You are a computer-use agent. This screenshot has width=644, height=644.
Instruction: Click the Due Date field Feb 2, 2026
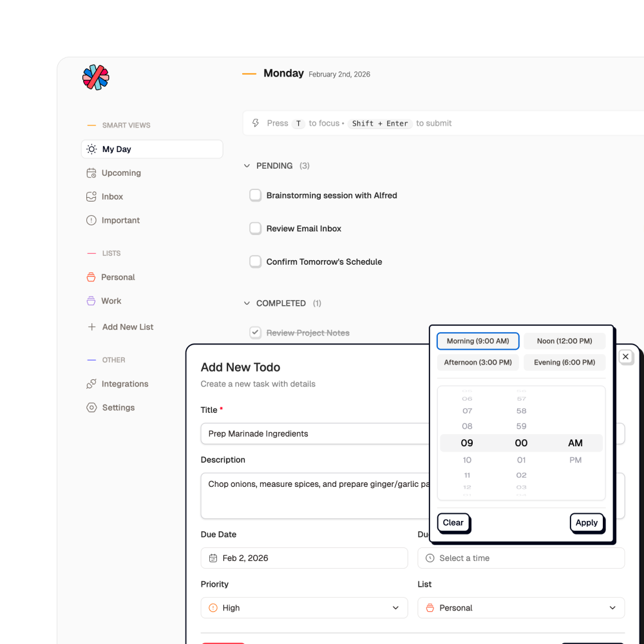tap(304, 558)
